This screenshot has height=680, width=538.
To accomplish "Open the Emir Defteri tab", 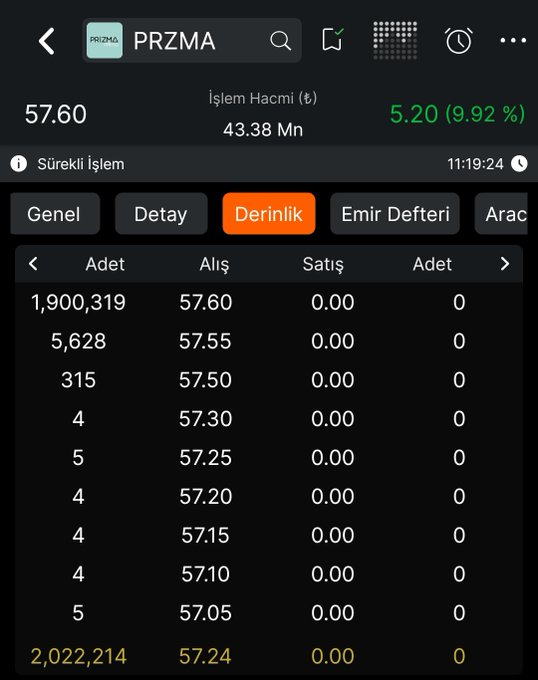I will coord(395,214).
